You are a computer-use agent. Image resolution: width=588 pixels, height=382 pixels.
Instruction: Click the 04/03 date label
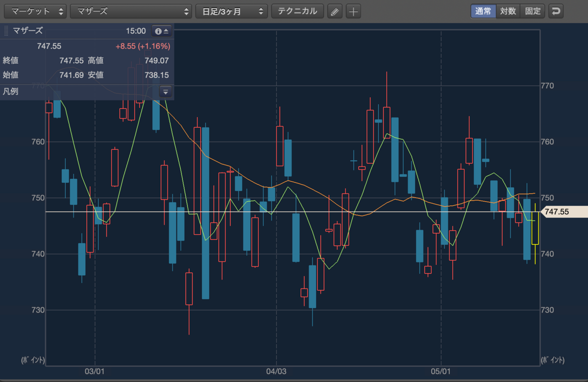[277, 371]
